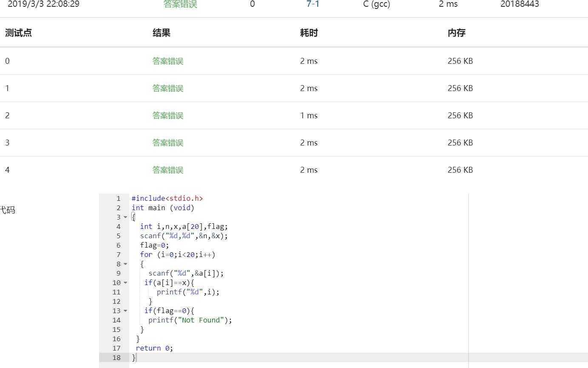Click the header 2 ms runtime value

pos(449,4)
